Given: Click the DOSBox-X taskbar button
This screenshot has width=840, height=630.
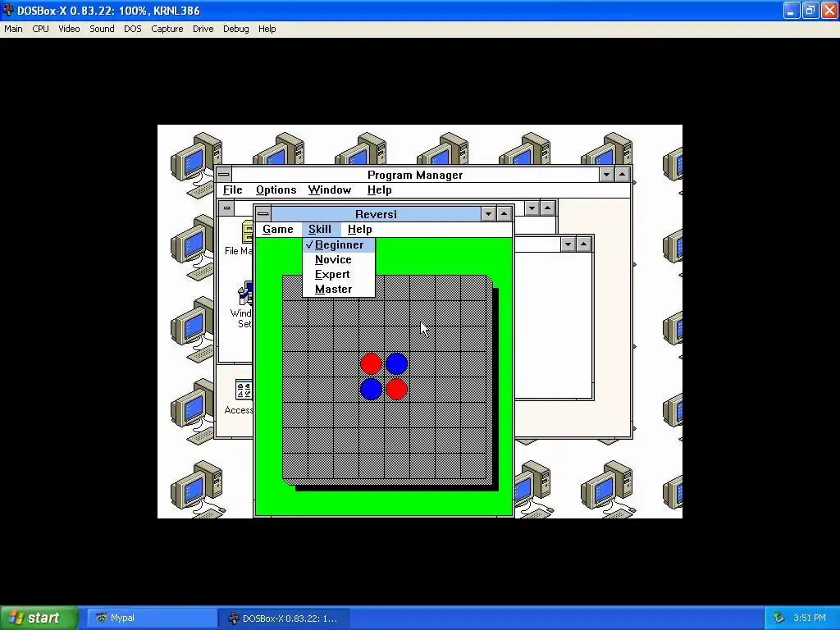Looking at the screenshot, I should click(285, 619).
